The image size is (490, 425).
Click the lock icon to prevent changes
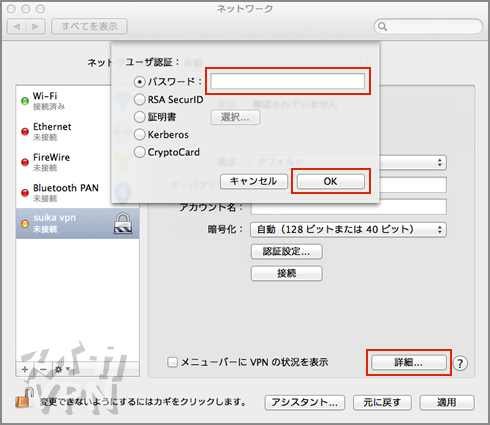click(x=25, y=397)
